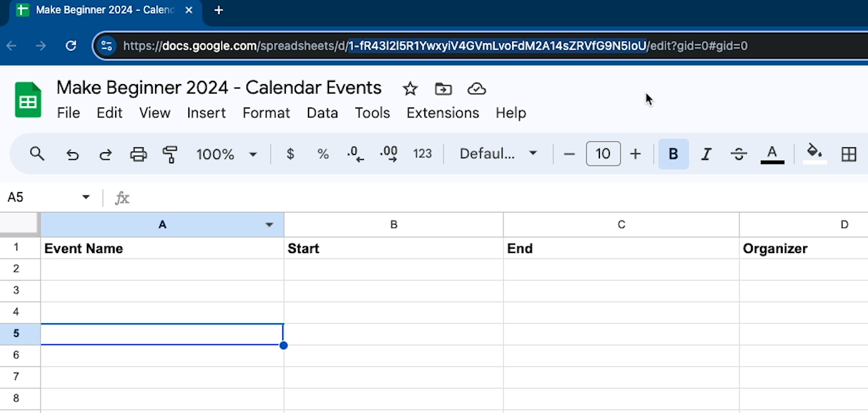Select the Start header cell
868x413 pixels.
pyautogui.click(x=394, y=248)
